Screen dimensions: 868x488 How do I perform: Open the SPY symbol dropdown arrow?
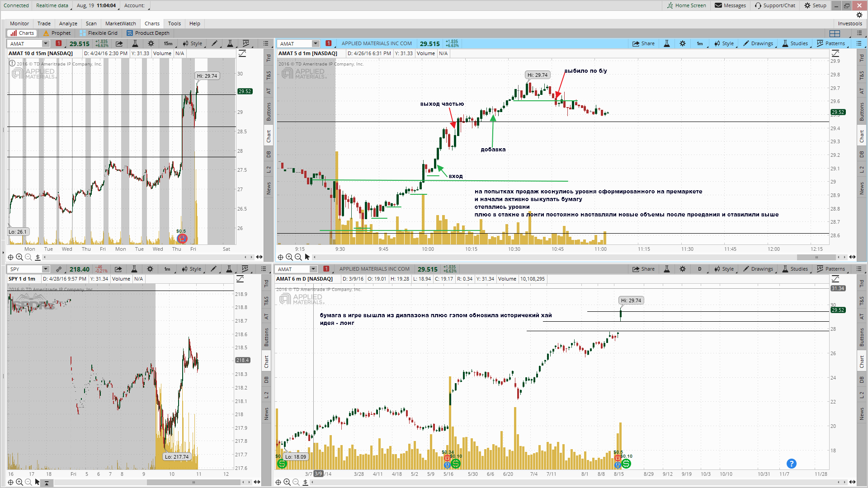(x=46, y=269)
